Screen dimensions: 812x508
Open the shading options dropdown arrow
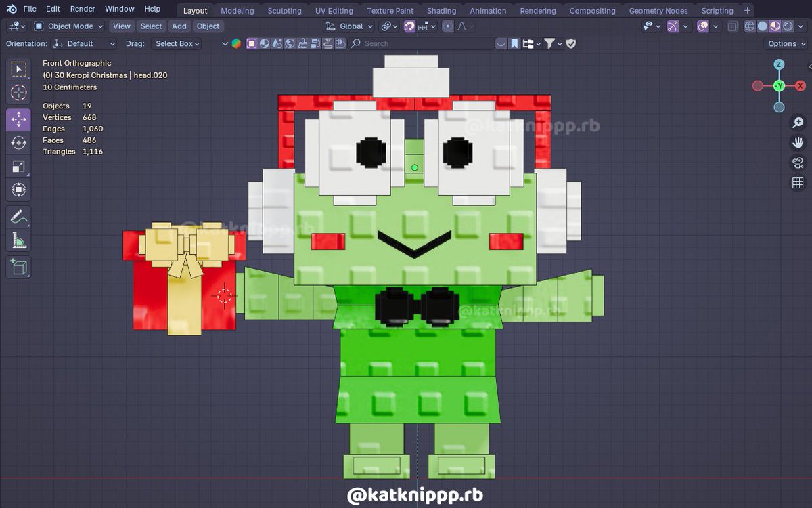tap(801, 26)
